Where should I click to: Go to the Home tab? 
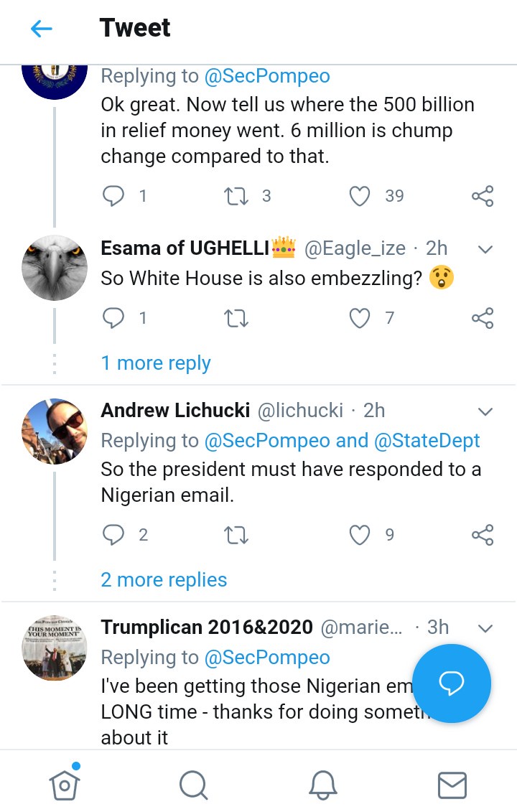65,784
